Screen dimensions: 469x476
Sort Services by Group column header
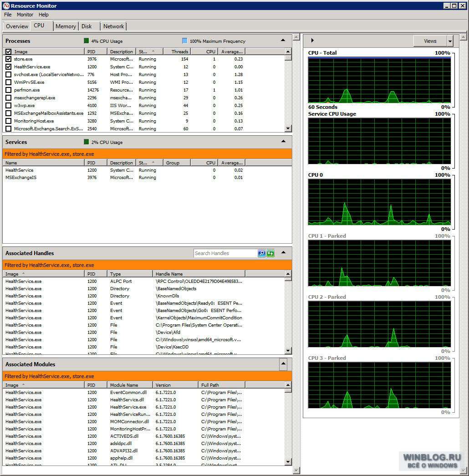177,163
